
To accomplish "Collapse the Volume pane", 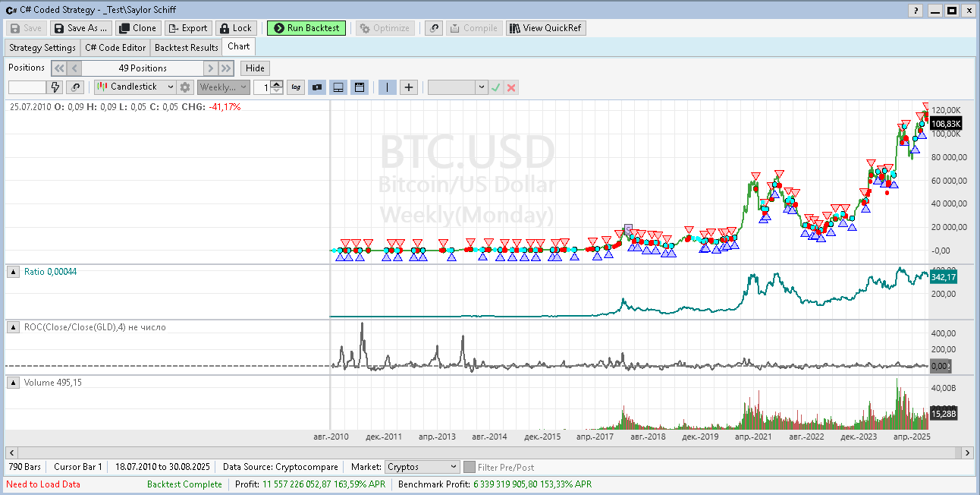I will [x=14, y=383].
